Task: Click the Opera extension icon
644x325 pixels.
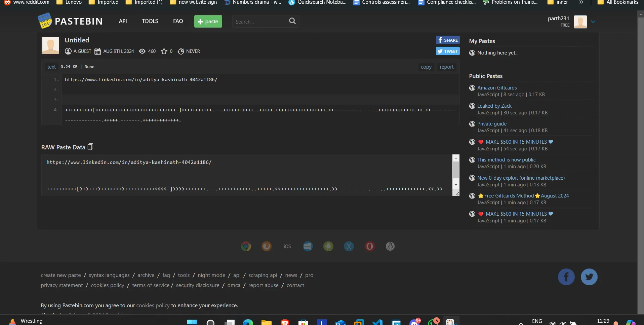Action: click(x=369, y=246)
